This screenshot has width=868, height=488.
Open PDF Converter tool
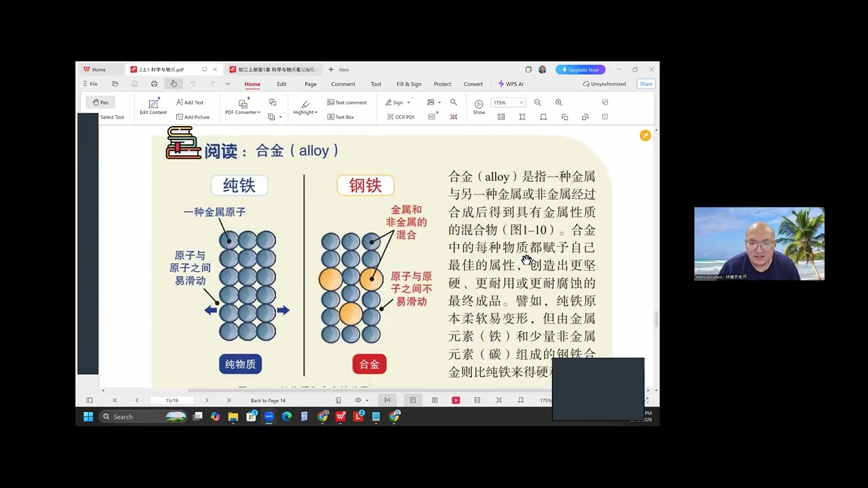(x=242, y=106)
